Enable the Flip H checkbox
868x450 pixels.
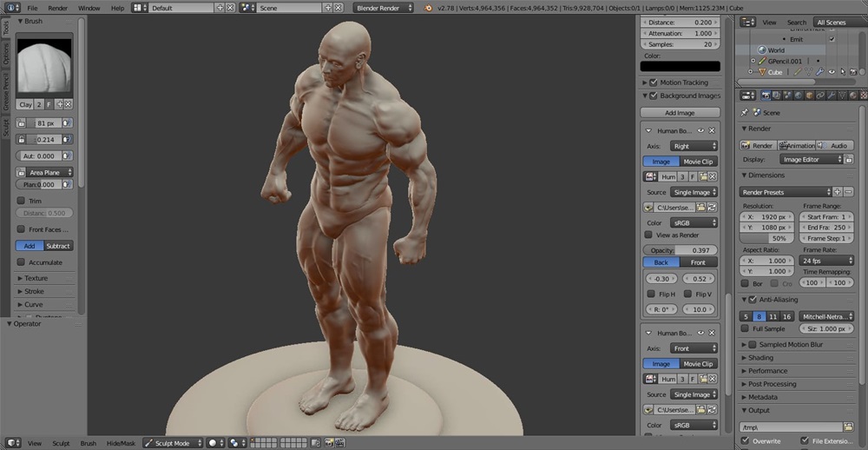tap(651, 294)
